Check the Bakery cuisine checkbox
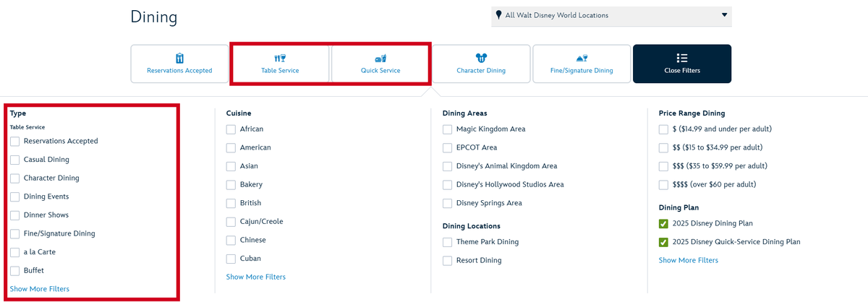The image size is (868, 302). click(x=231, y=185)
